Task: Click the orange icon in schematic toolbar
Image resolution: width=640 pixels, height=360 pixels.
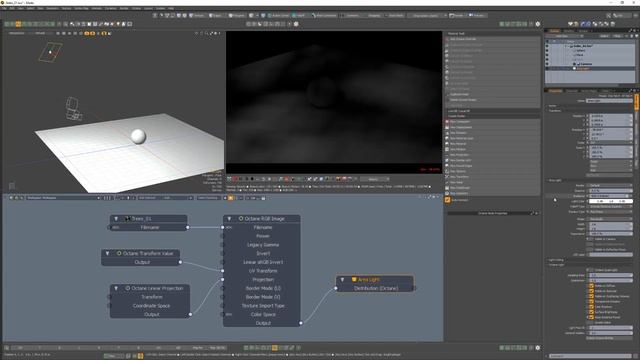Action: click(x=231, y=198)
